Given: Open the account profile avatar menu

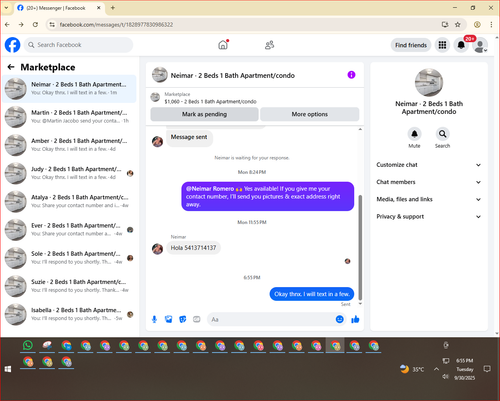Looking at the screenshot, I should [480, 45].
